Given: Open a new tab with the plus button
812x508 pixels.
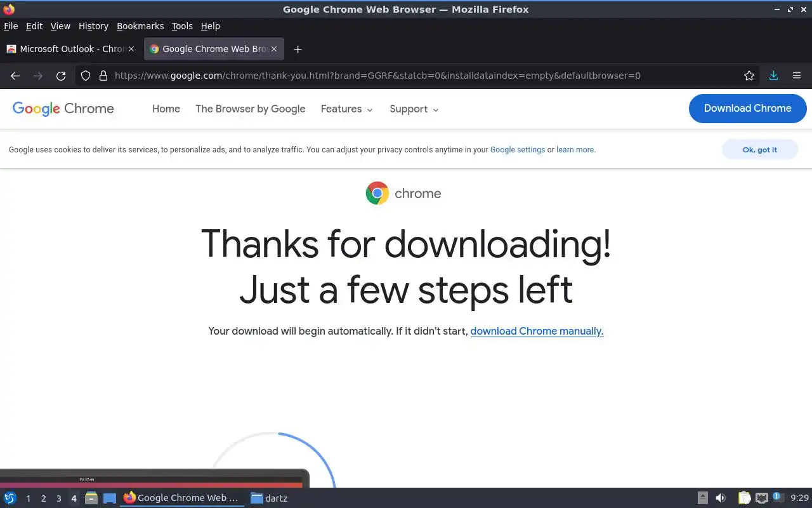Looking at the screenshot, I should pyautogui.click(x=298, y=49).
